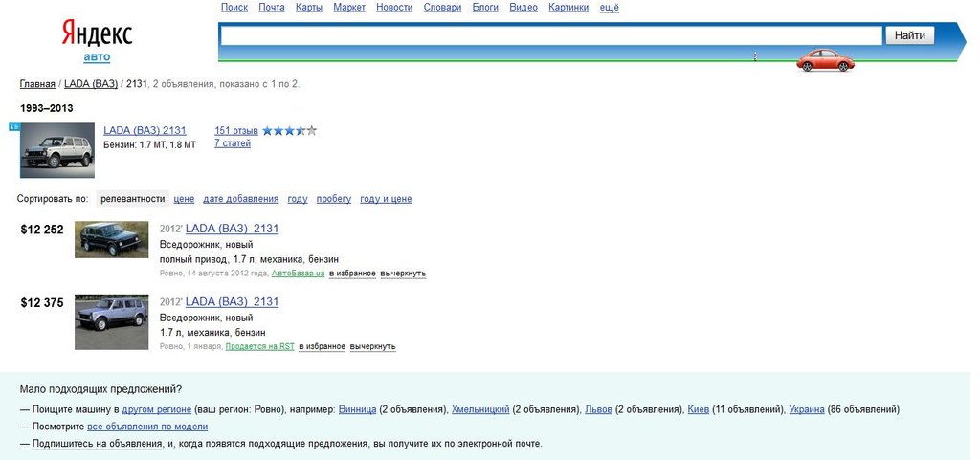The height and width of the screenshot is (460, 980).
Task: Sort listings by пробегу
Action: pyautogui.click(x=334, y=199)
